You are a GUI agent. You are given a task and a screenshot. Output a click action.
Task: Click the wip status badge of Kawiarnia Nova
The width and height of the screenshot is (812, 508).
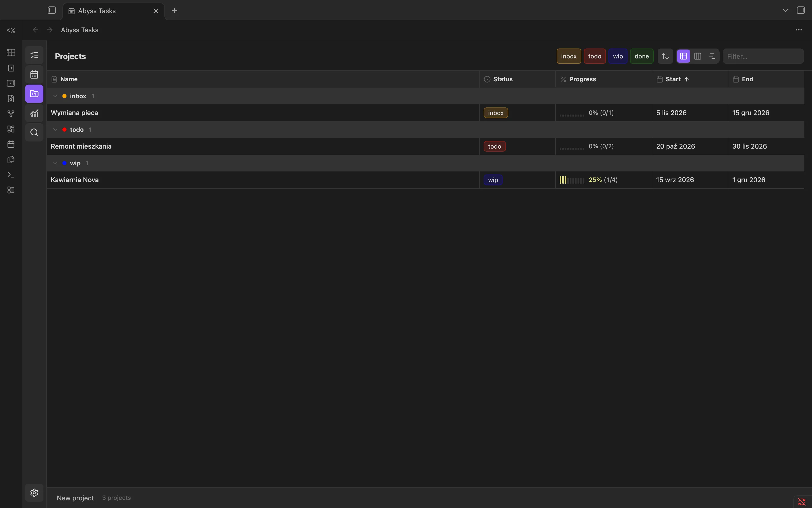(x=493, y=180)
